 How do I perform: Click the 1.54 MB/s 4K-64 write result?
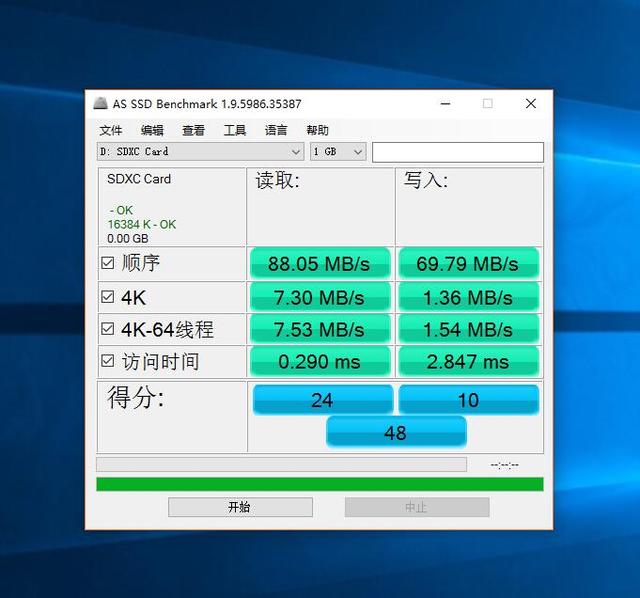(x=469, y=329)
